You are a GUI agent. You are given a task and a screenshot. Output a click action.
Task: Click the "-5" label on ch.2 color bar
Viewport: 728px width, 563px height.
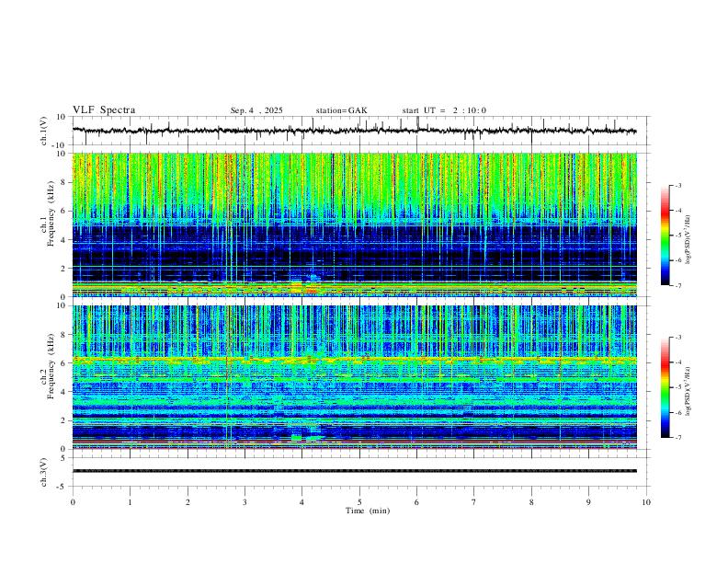(x=677, y=387)
